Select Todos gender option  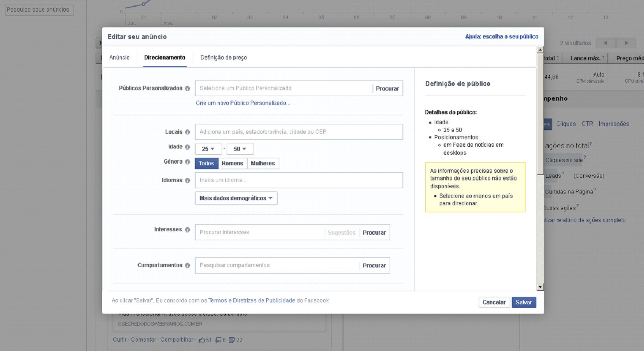pos(206,164)
